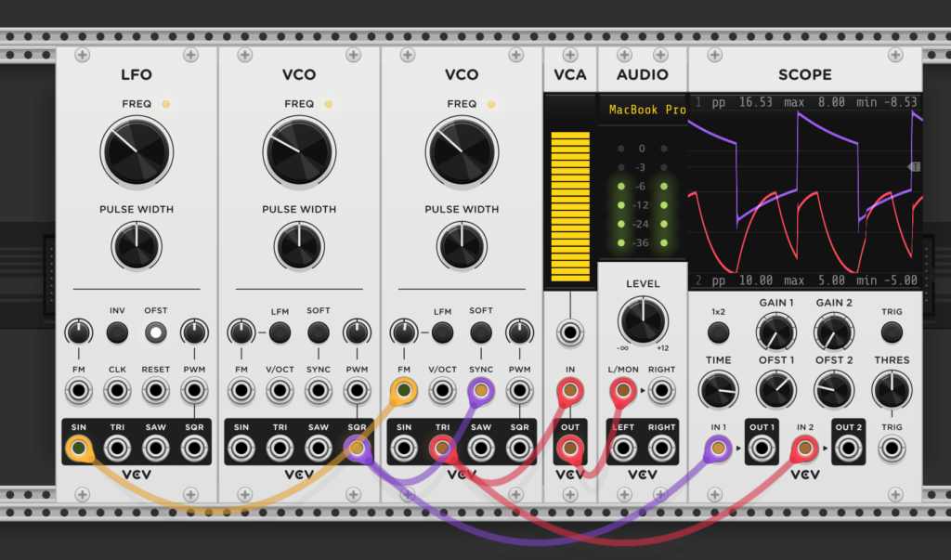Open the MacBook Pro audio device selector
951x560 pixels.
[646, 110]
